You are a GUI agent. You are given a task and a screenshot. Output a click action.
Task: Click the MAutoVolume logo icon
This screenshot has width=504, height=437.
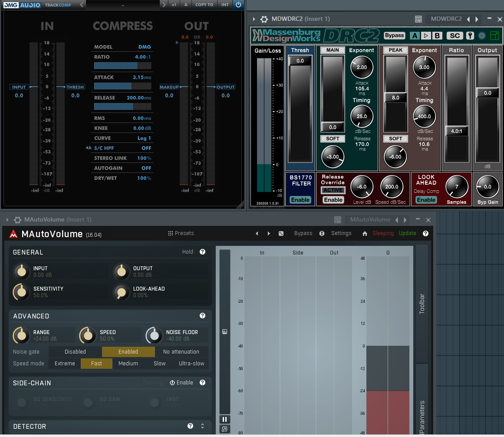click(x=13, y=234)
